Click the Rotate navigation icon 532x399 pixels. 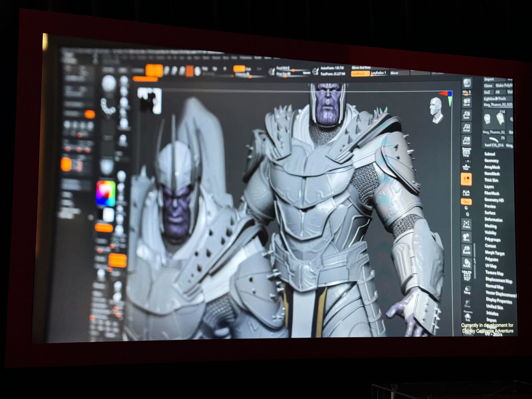(x=467, y=263)
